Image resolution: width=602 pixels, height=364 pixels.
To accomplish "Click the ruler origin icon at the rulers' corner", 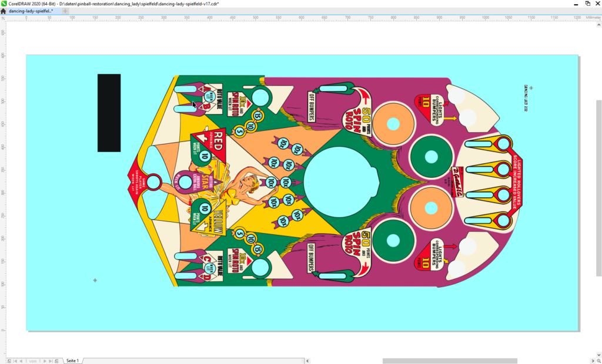I will click(x=3, y=18).
